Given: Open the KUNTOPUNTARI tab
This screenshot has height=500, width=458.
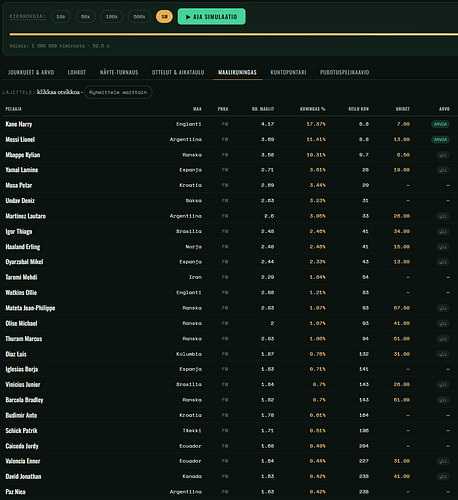Looking at the screenshot, I should click(288, 72).
